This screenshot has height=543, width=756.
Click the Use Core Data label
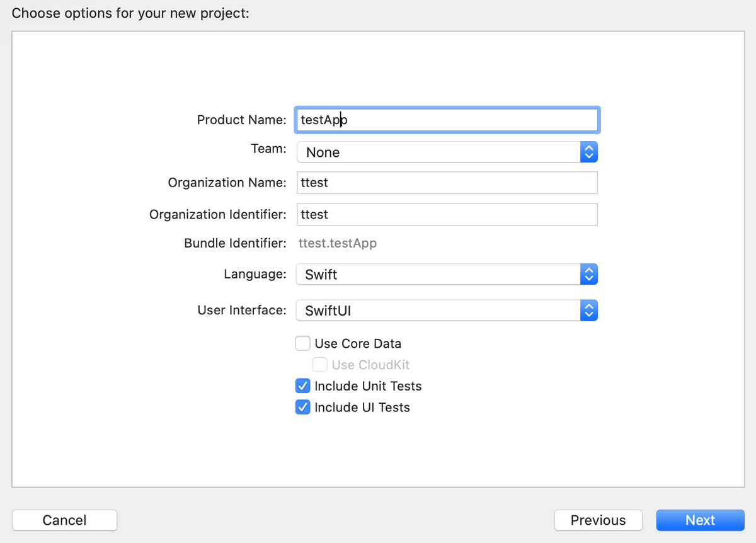358,344
